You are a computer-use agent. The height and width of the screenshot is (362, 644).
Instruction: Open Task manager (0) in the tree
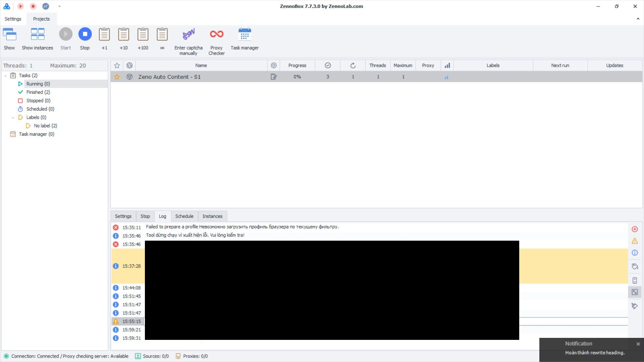(37, 134)
